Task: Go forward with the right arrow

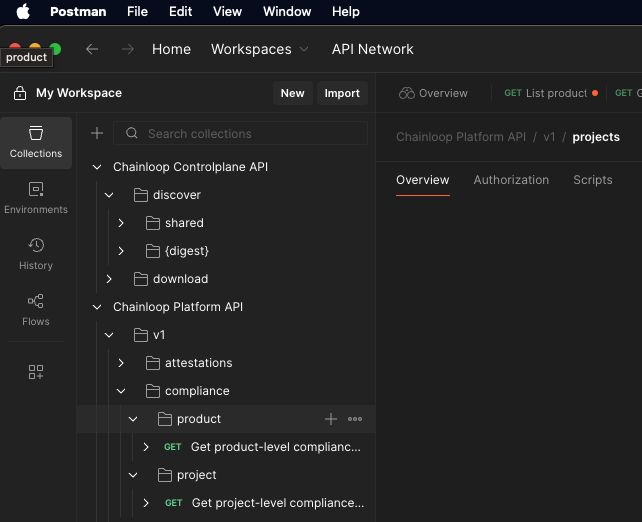Action: [128, 49]
